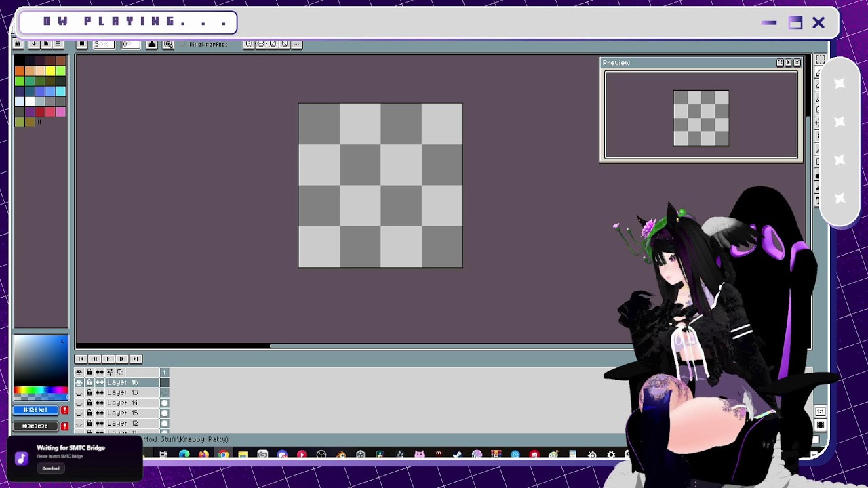Viewport: 868px width, 488px height.
Task: Show Layer 14 with its eye icon
Action: click(79, 403)
